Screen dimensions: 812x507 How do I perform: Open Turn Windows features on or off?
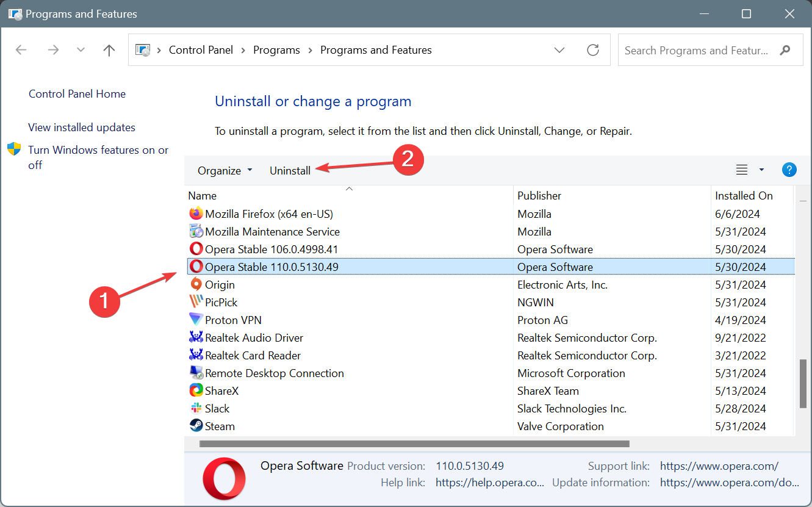98,157
